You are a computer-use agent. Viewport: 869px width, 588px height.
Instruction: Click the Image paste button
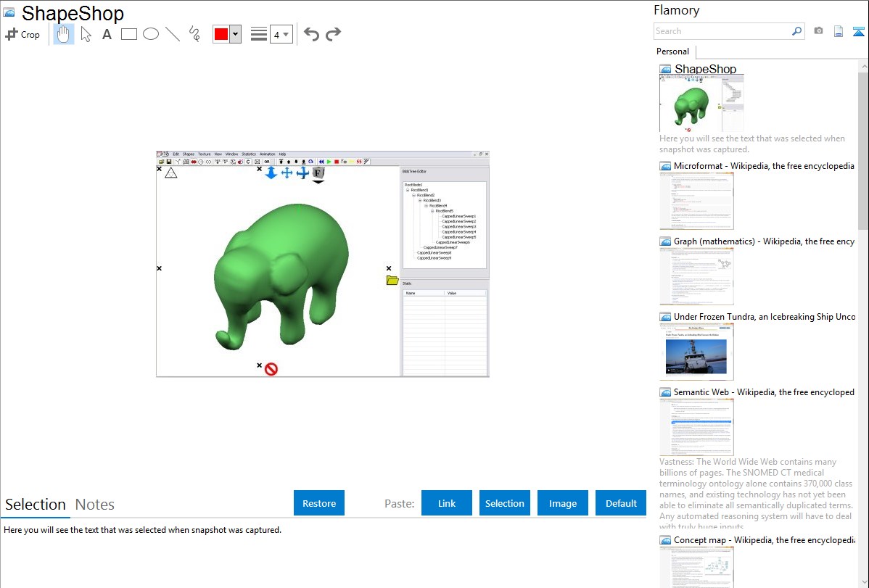tap(563, 503)
